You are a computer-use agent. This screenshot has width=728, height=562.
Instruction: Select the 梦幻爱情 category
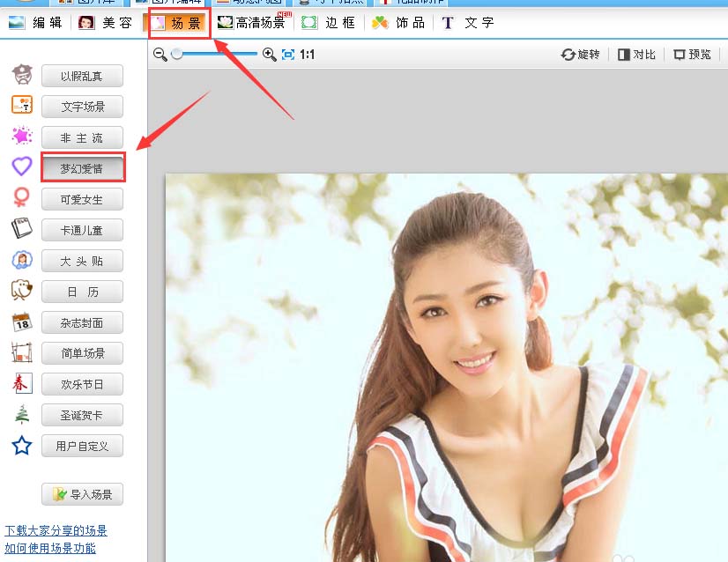(x=83, y=168)
